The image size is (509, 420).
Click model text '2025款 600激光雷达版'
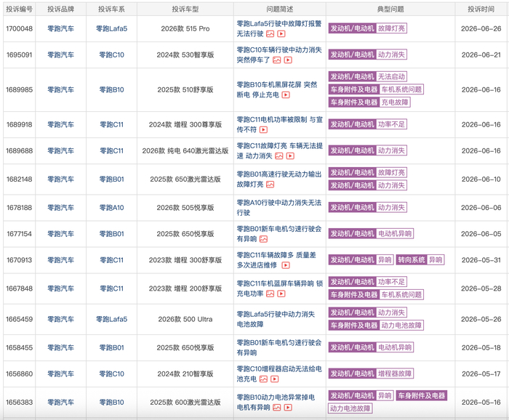tap(185, 403)
